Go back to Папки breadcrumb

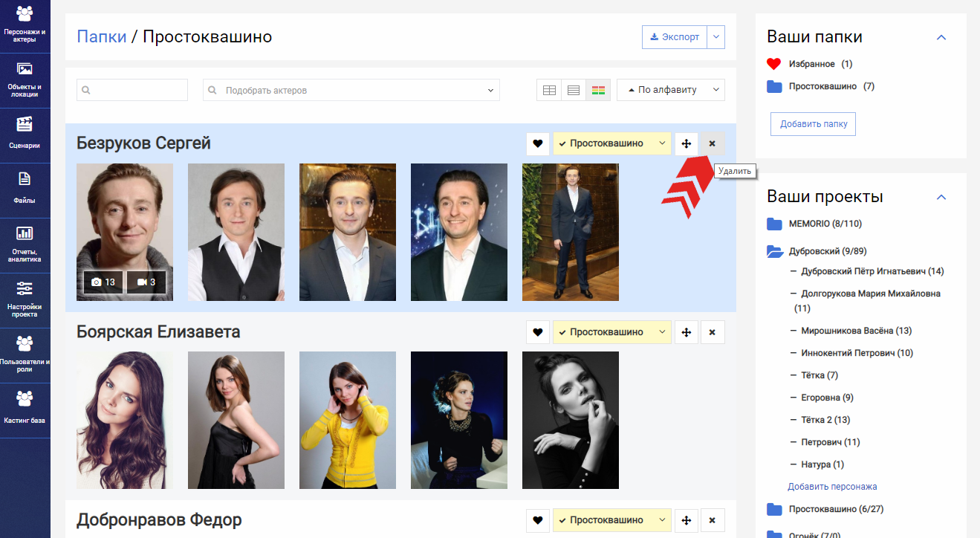pos(102,36)
